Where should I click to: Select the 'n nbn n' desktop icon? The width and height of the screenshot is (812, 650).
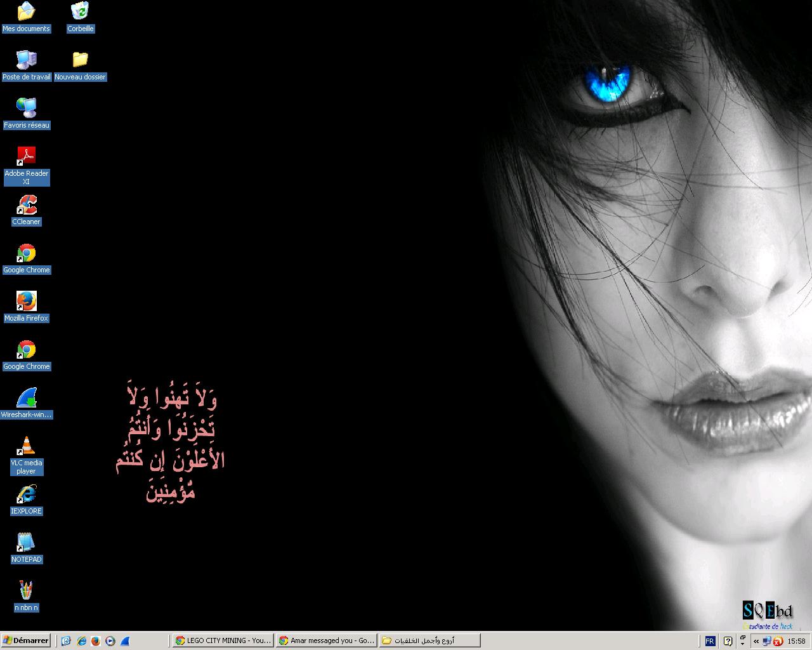coord(26,591)
